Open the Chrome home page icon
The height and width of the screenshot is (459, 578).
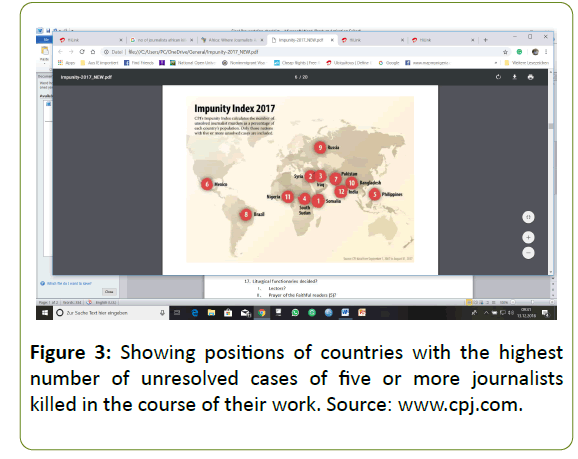pos(93,52)
